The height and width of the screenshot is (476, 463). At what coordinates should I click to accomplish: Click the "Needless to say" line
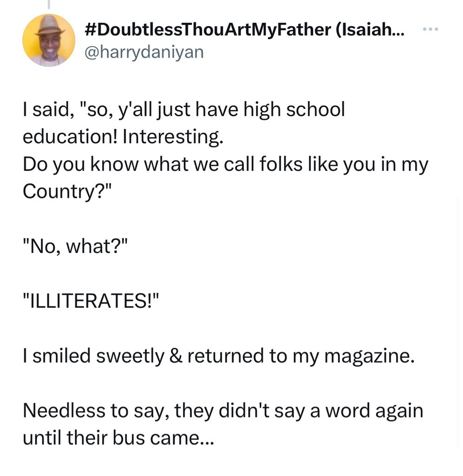223,411
